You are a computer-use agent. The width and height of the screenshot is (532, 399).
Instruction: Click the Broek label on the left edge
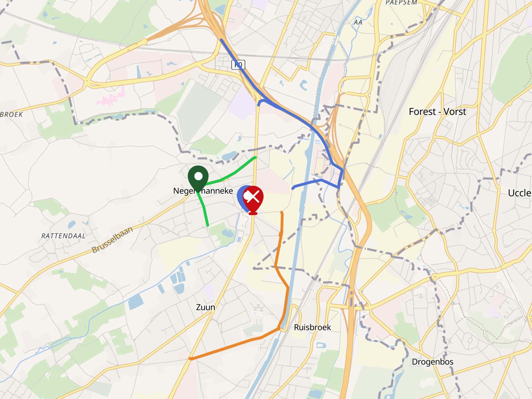11,114
